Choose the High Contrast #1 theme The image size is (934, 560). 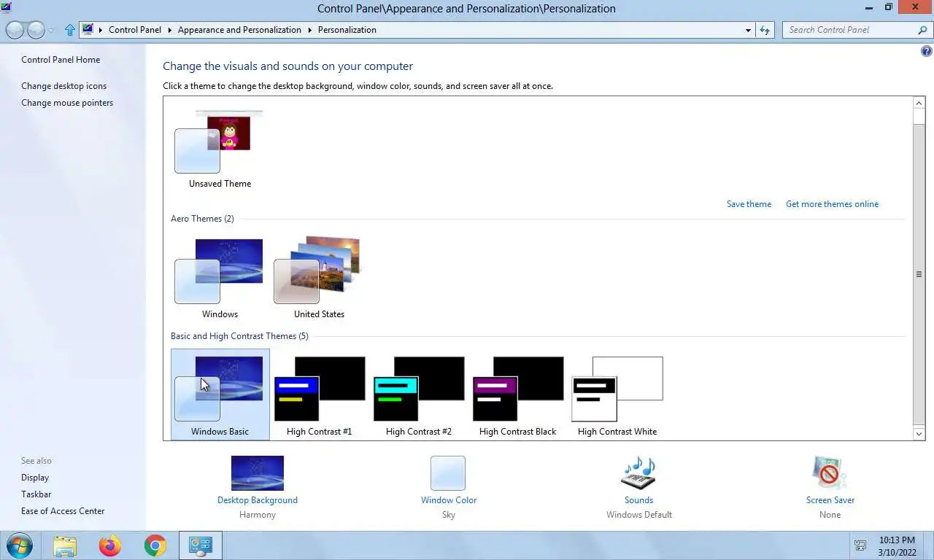click(x=319, y=394)
